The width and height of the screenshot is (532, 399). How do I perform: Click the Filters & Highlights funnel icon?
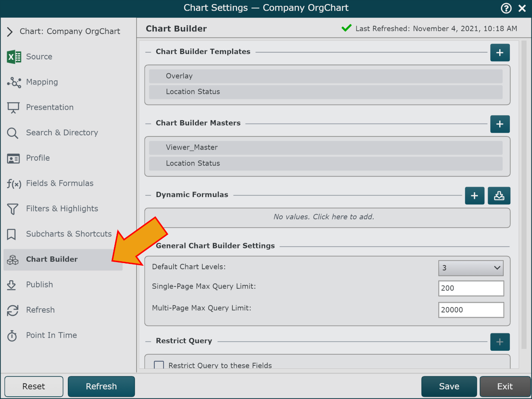pos(13,209)
